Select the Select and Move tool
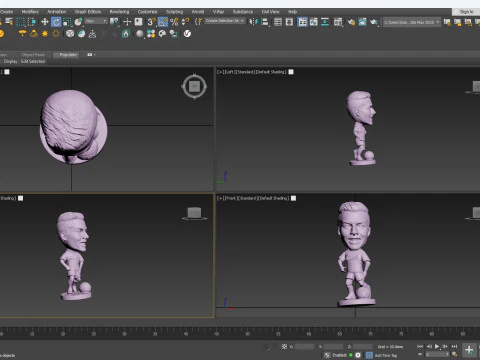480x360 pixels. (45, 22)
